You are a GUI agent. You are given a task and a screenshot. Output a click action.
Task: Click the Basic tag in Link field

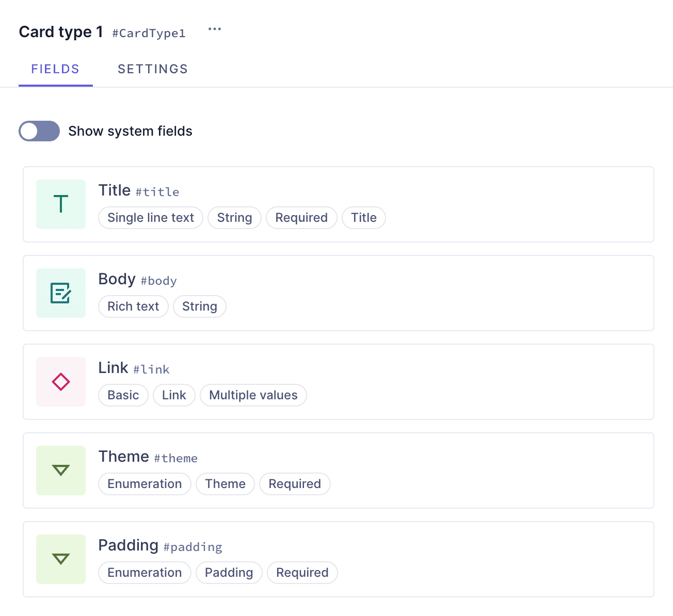123,395
